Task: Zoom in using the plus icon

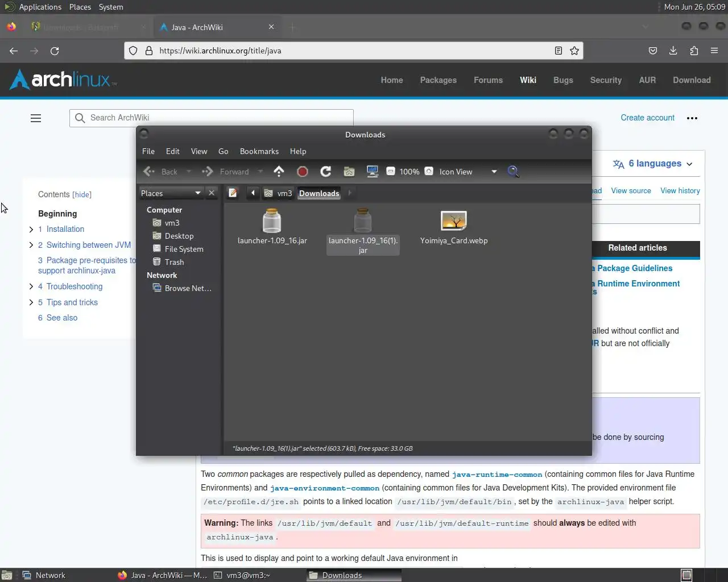Action: [429, 171]
